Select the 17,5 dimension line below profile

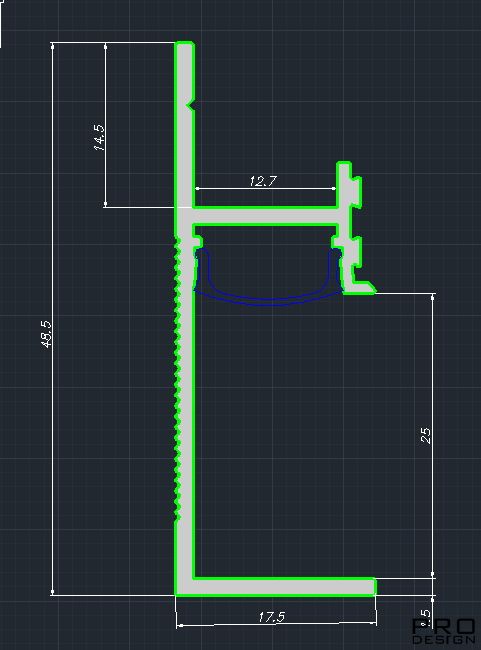coord(276,624)
